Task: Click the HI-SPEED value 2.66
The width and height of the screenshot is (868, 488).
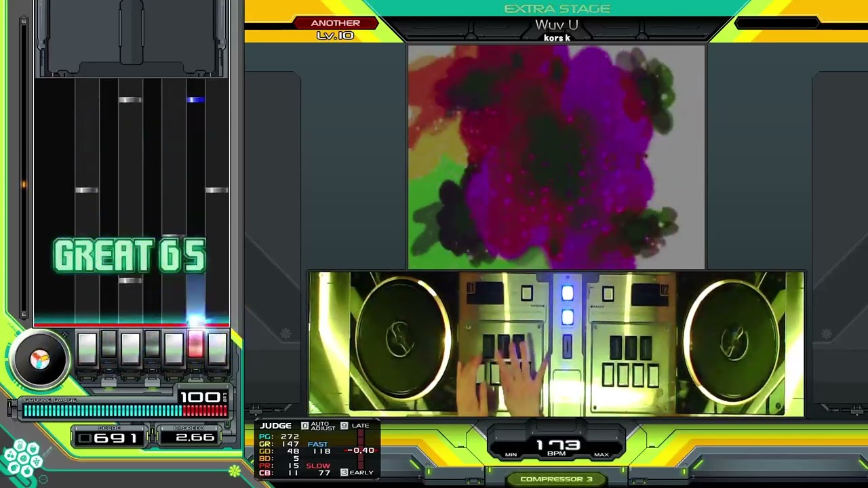Action: click(195, 438)
